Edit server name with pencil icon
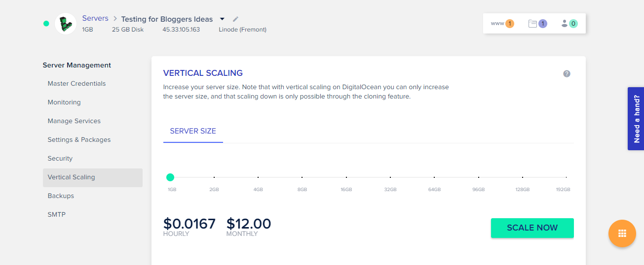The image size is (644, 265). click(235, 19)
